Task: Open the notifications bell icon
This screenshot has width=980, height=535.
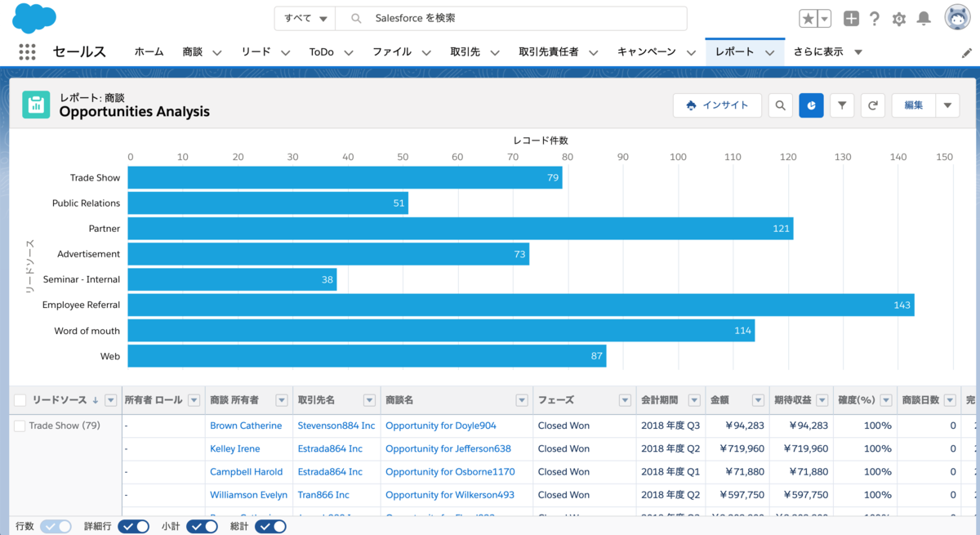Action: coord(924,18)
